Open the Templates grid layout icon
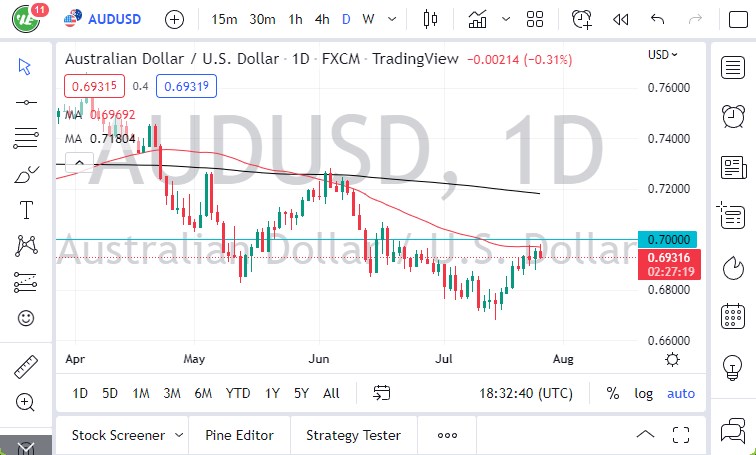The width and height of the screenshot is (756, 455). click(535, 19)
